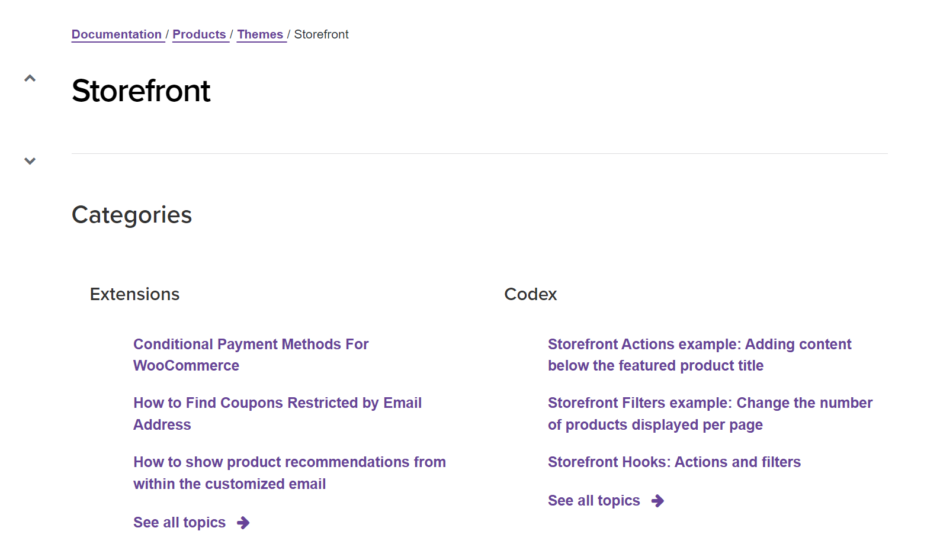Open Storefront Hooks: Actions and filters
The image size is (940, 560).
click(x=674, y=462)
